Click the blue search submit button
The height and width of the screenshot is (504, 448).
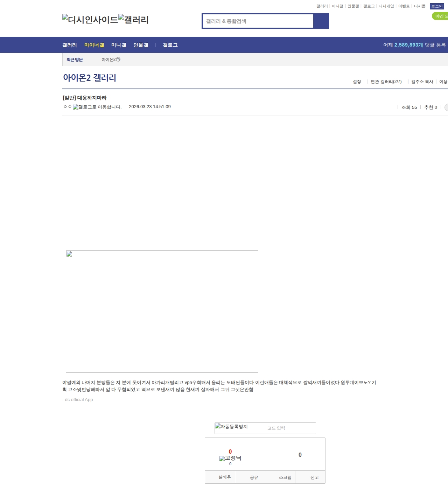click(x=321, y=21)
